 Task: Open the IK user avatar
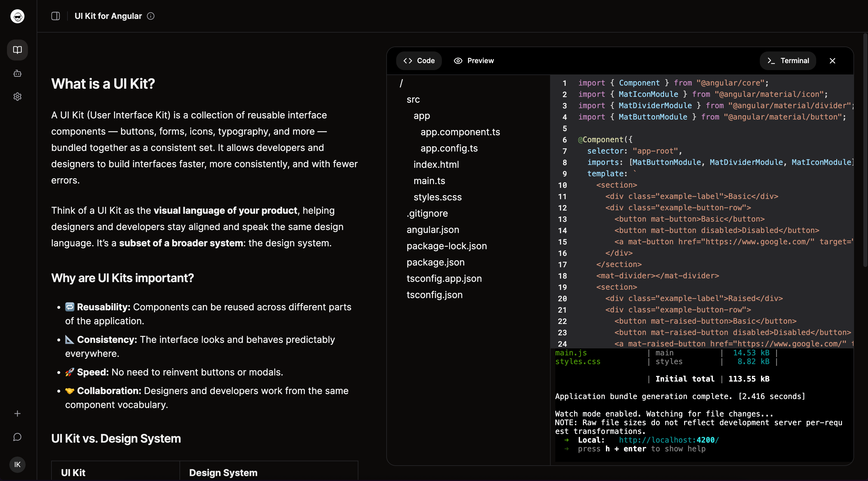tap(17, 464)
